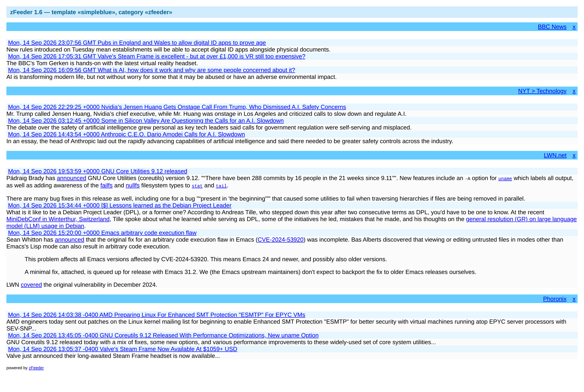Click the zFeeder 1.6 template header text

91,12
